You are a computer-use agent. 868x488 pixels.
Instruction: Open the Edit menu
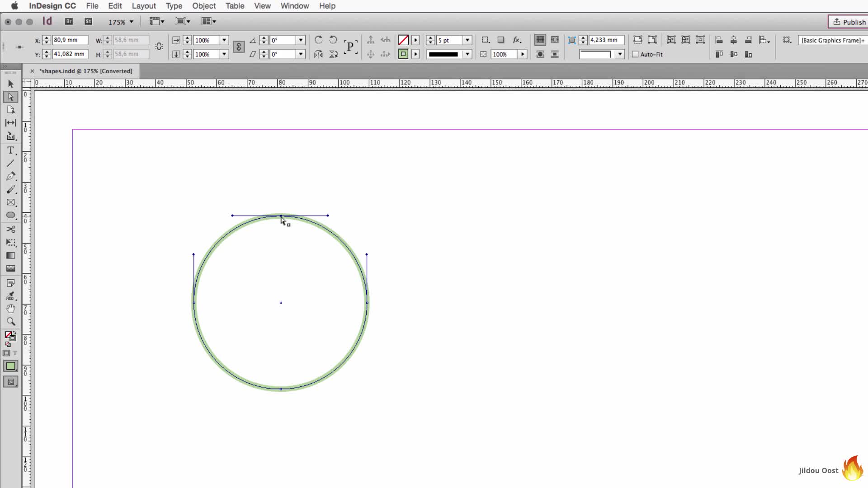115,6
